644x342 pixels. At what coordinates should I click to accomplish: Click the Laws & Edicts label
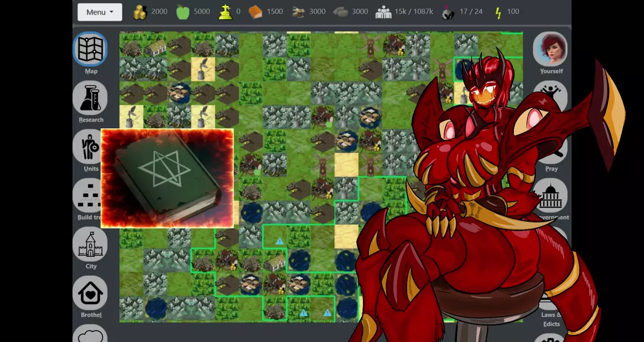551,319
